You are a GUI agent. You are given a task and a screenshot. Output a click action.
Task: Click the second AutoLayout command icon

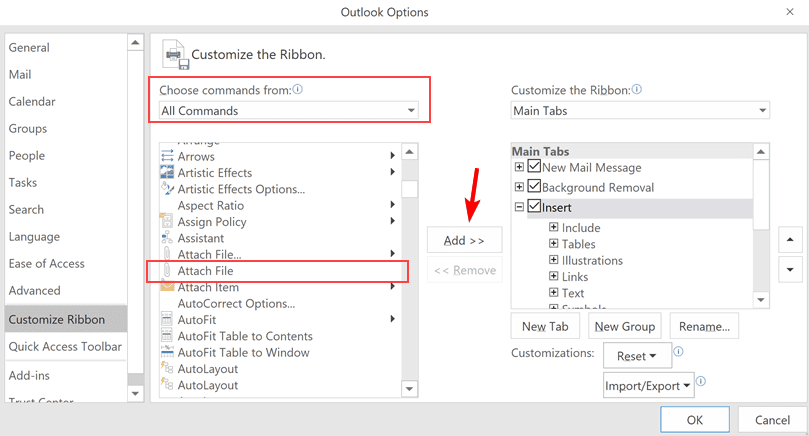coord(167,385)
